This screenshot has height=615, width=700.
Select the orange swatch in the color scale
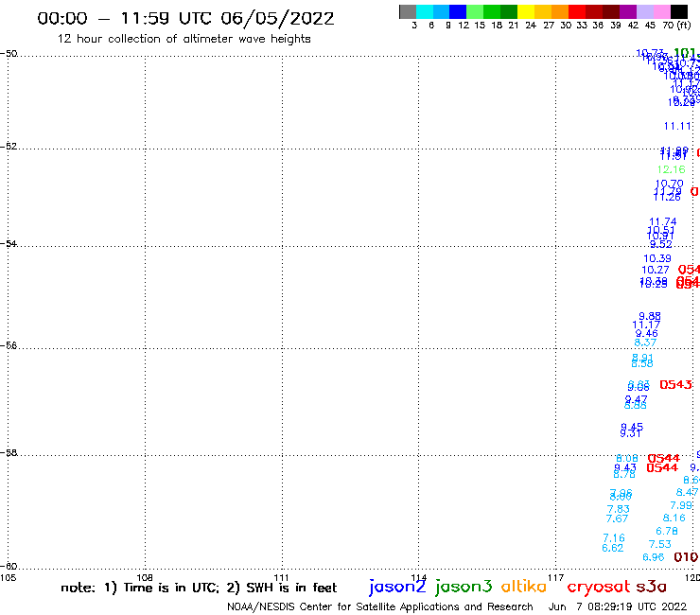coord(560,11)
